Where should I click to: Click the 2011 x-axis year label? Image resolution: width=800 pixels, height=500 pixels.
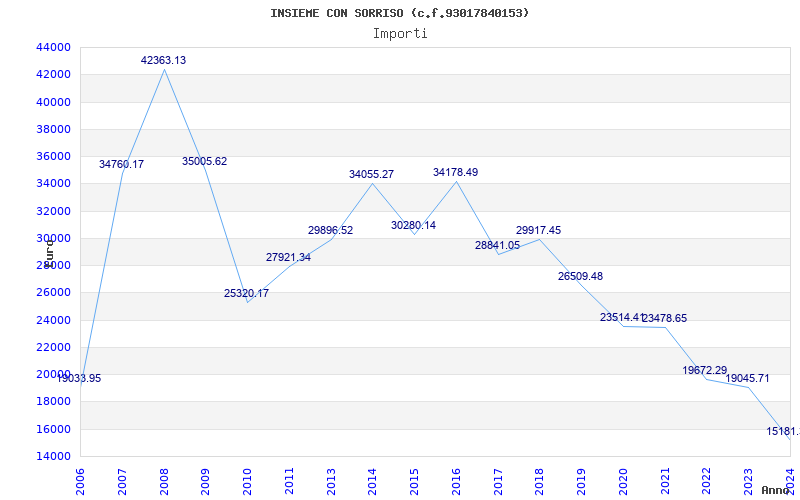tap(289, 482)
